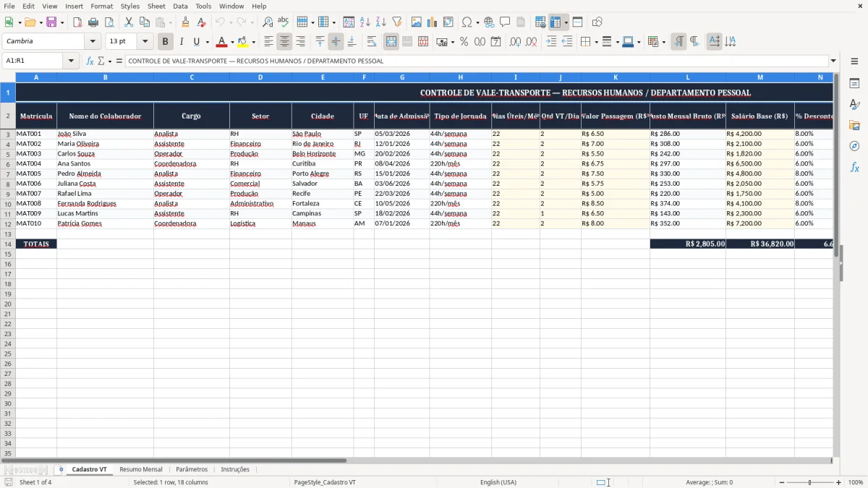The width and height of the screenshot is (868, 488).
Task: Toggle Underline formatting
Action: pos(196,42)
